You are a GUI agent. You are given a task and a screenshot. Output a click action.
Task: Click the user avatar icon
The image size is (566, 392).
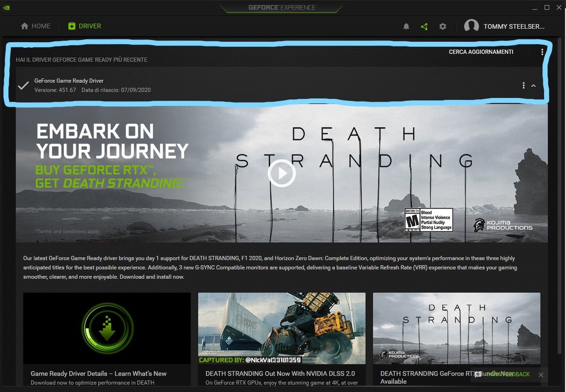click(x=471, y=26)
